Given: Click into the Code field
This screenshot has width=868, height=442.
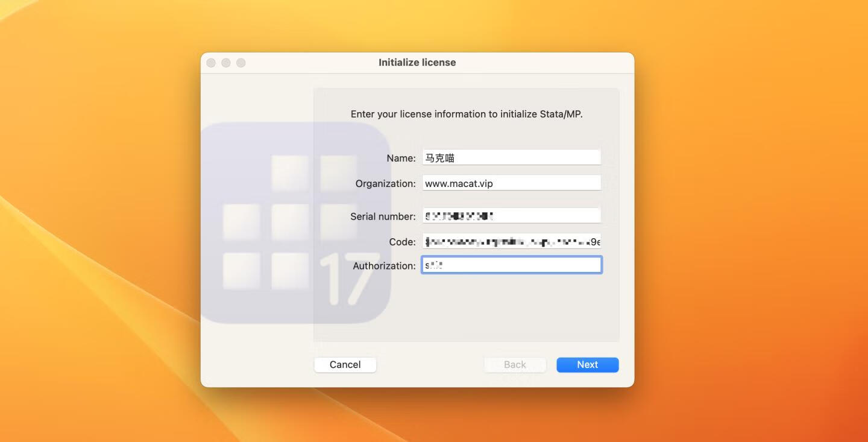Looking at the screenshot, I should tap(511, 242).
